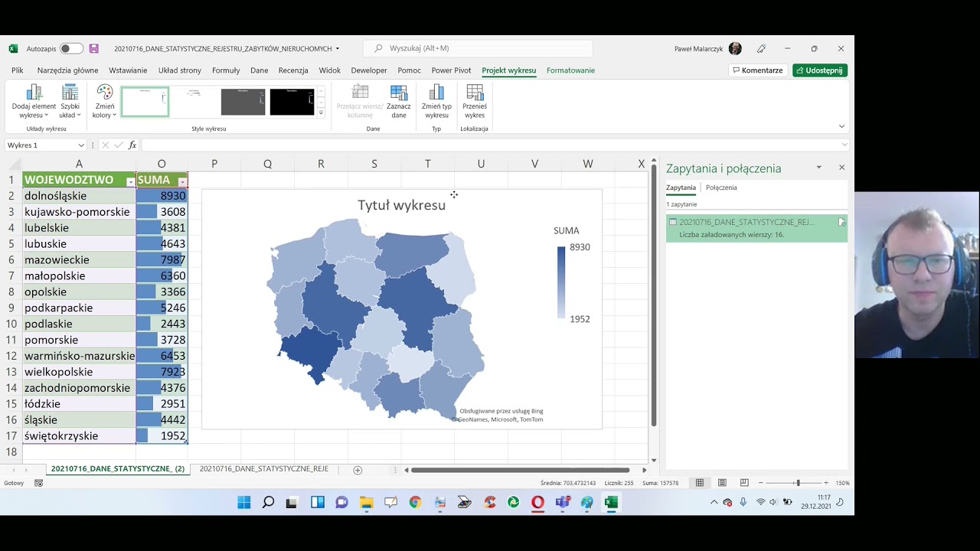Click Excel icon in taskbar
Viewport: 980px width, 551px height.
click(x=611, y=503)
